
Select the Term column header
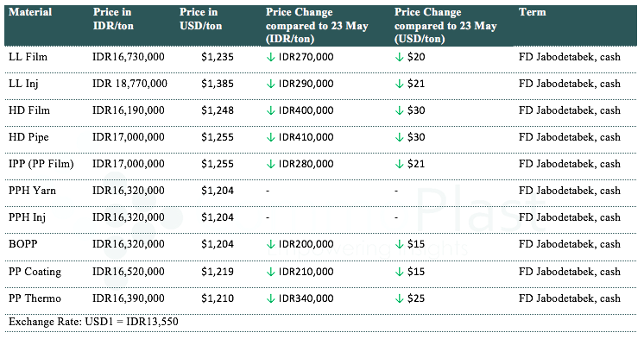[x=533, y=12]
